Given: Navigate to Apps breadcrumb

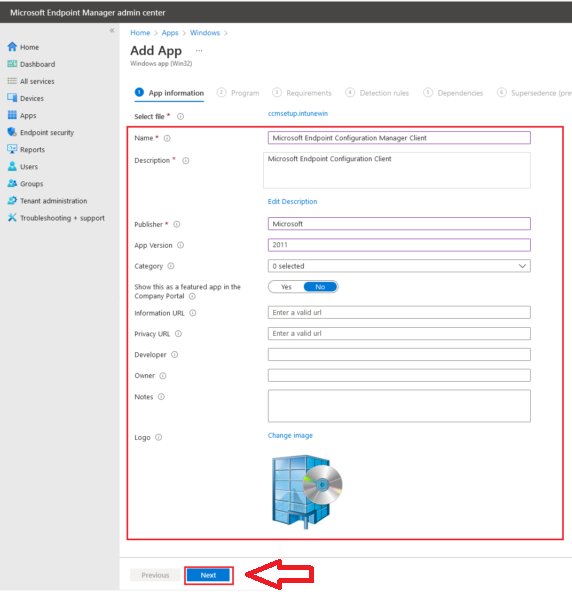Looking at the screenshot, I should pos(170,33).
